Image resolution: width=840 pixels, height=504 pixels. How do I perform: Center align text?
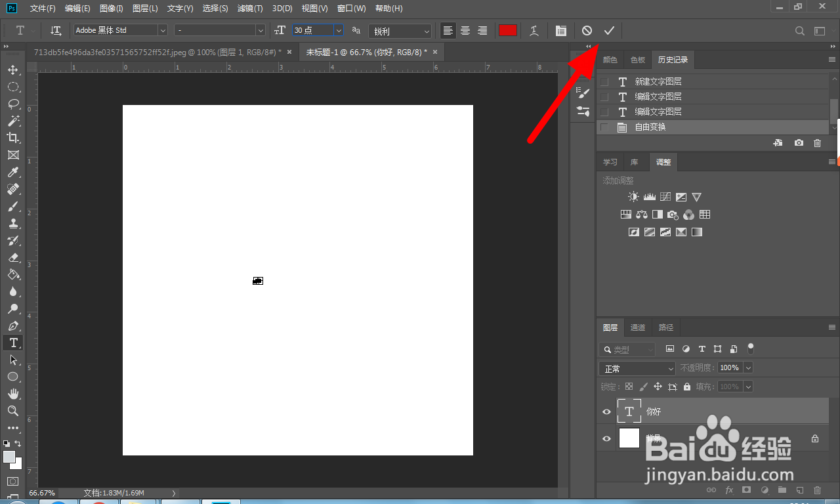(465, 30)
